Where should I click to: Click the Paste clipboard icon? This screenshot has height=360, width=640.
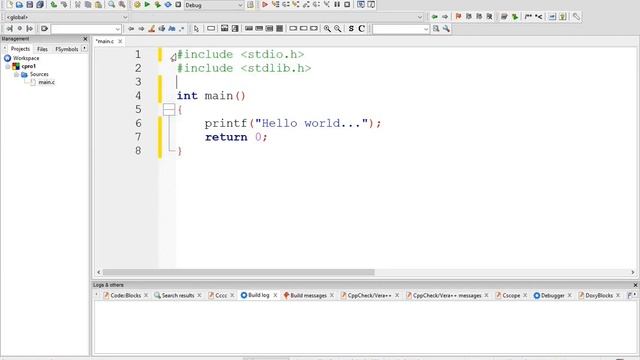tap(98, 5)
